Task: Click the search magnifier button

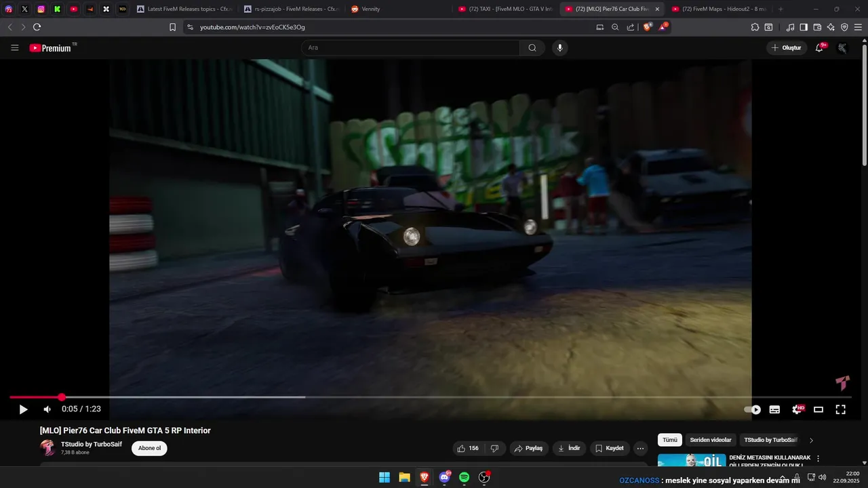Action: [x=532, y=47]
